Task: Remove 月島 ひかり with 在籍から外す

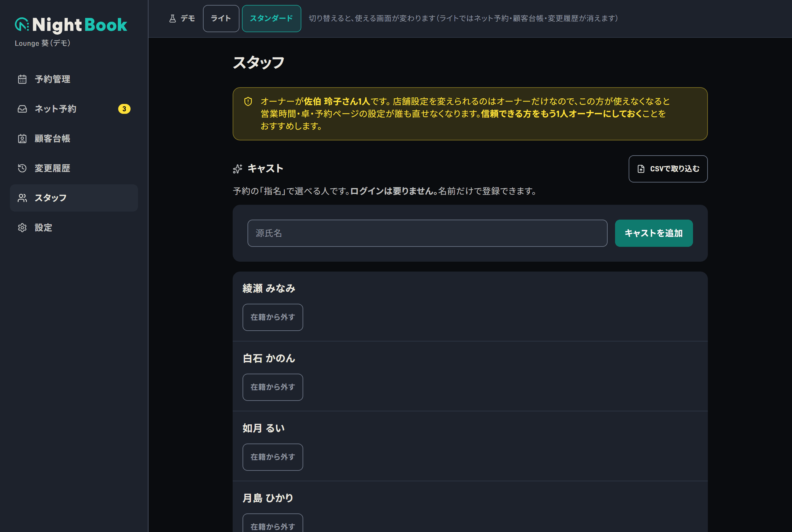Action: (273, 523)
